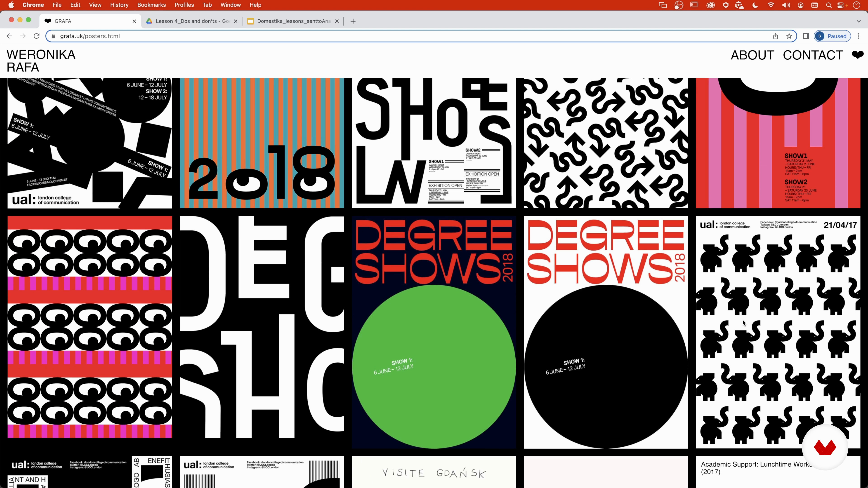868x488 pixels.
Task: Click the Paused profile button
Action: point(832,36)
